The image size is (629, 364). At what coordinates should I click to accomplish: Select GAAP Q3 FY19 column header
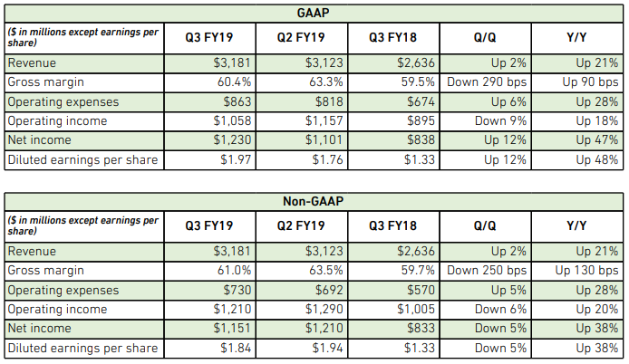point(209,38)
